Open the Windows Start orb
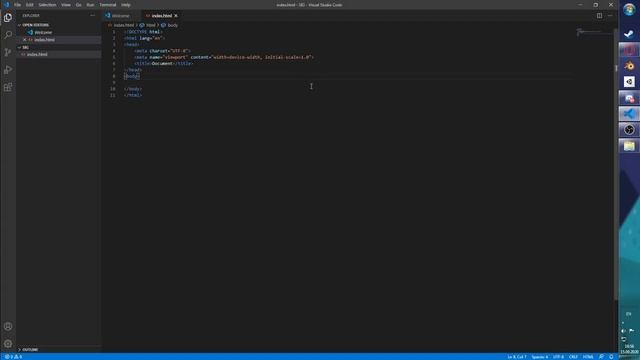 click(x=629, y=9)
